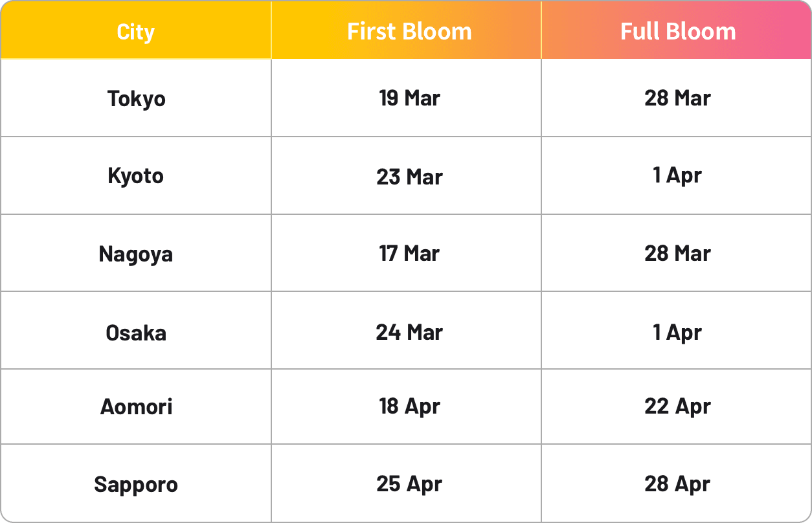Select Nagoya's 28 Mar full bloom cell
The height and width of the screenshot is (523, 812).
point(677,254)
